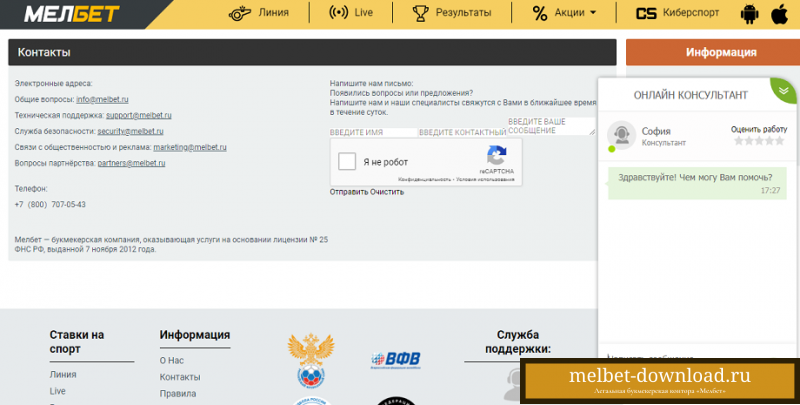Click the security@melbet.ru email link
The image size is (800, 405).
[x=131, y=131]
